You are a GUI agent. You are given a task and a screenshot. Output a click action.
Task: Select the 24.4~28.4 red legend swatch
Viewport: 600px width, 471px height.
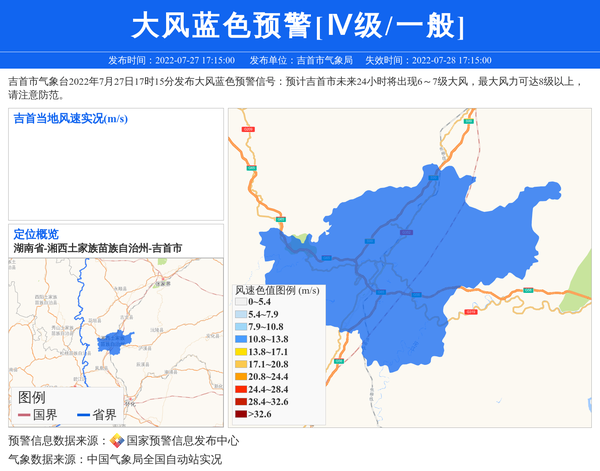[240, 389]
